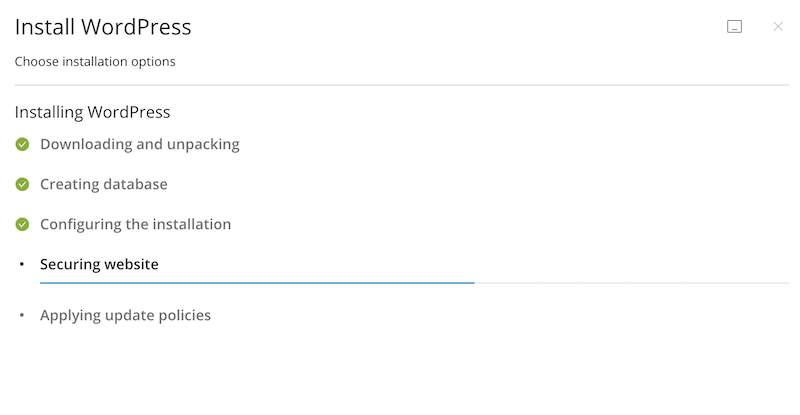
Task: Select the Applying update policies step
Action: [x=125, y=315]
